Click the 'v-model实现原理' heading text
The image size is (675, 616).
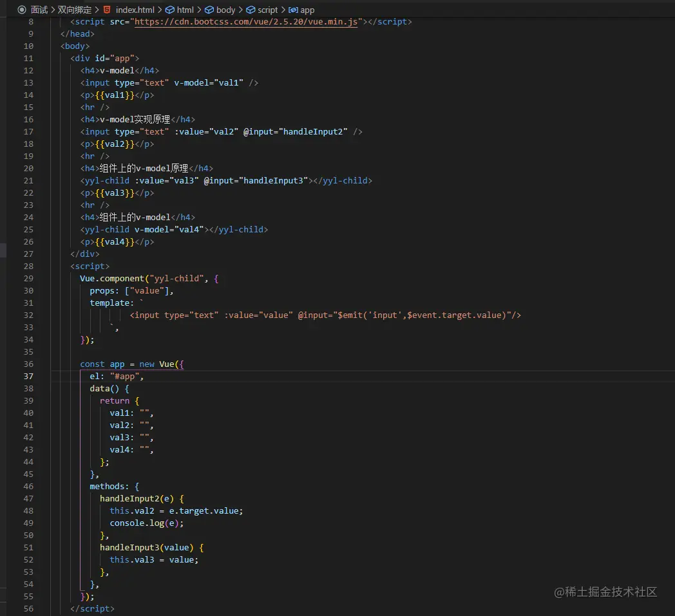point(135,119)
